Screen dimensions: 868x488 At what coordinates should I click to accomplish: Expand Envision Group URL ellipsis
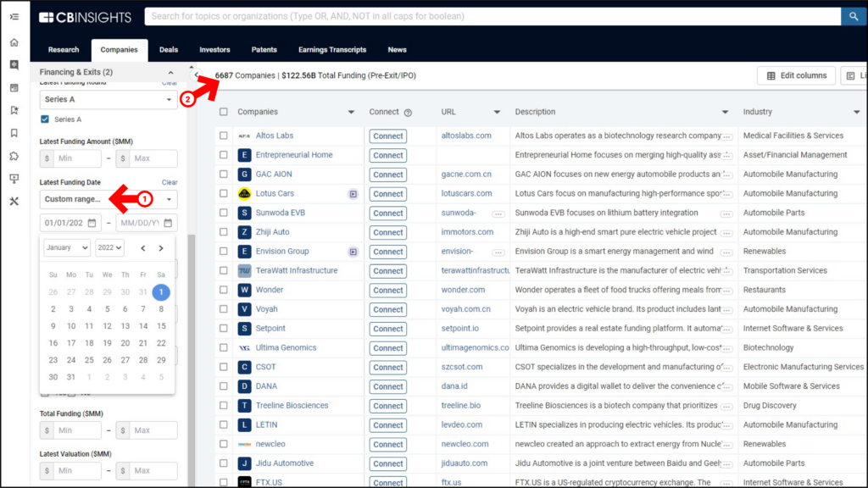pos(498,252)
